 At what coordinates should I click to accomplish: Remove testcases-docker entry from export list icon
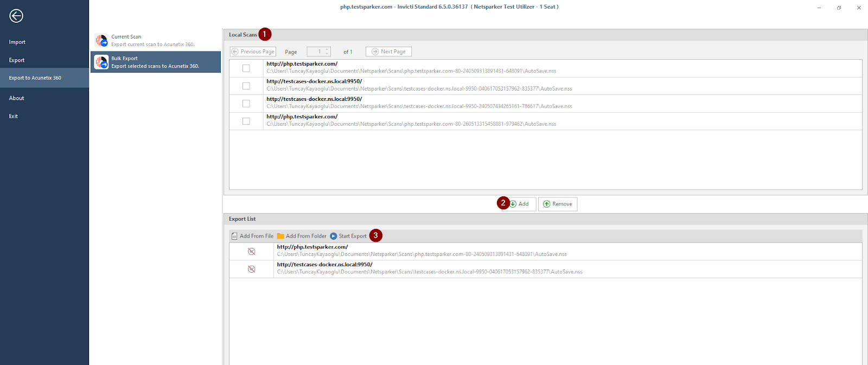pyautogui.click(x=252, y=269)
